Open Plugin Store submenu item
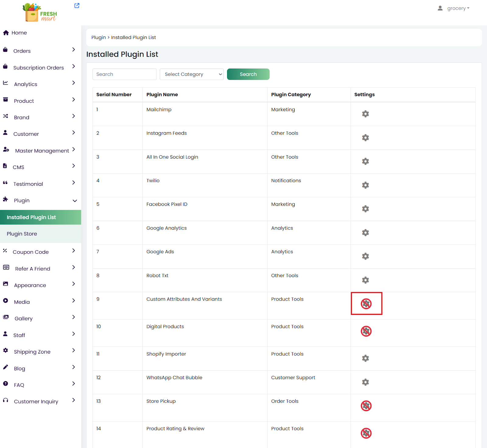The height and width of the screenshot is (448, 487). (22, 234)
